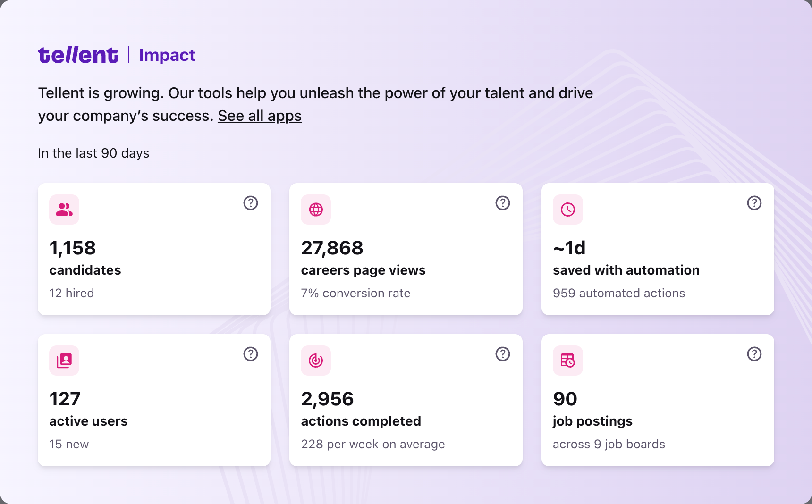Open help icon on actions completed card
Image resolution: width=812 pixels, height=504 pixels.
coord(503,354)
